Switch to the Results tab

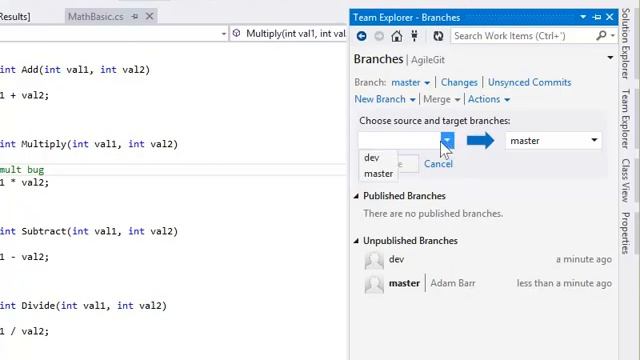(15, 17)
